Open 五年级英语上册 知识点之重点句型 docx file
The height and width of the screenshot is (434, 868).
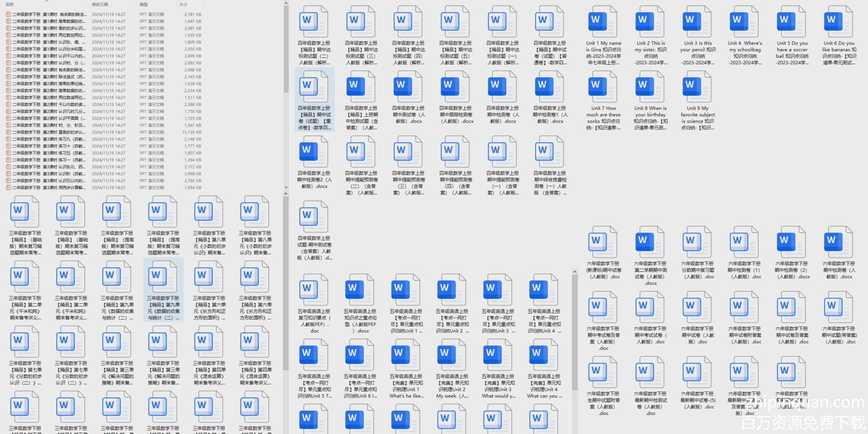pyautogui.click(x=360, y=304)
